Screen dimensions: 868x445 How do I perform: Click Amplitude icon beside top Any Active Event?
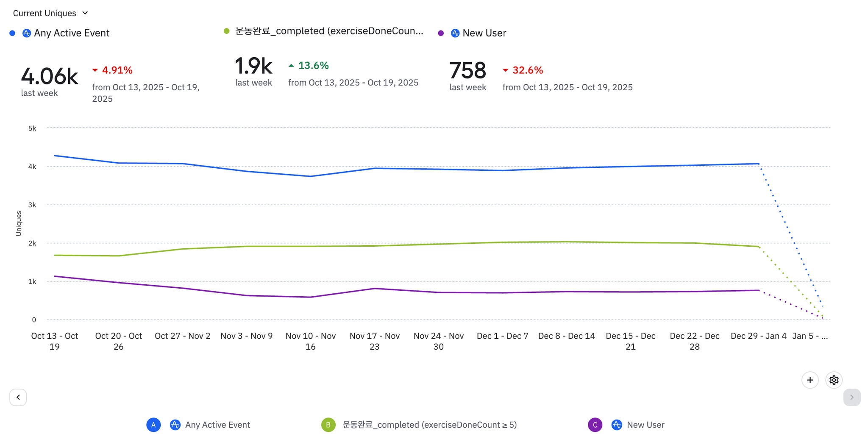(26, 33)
